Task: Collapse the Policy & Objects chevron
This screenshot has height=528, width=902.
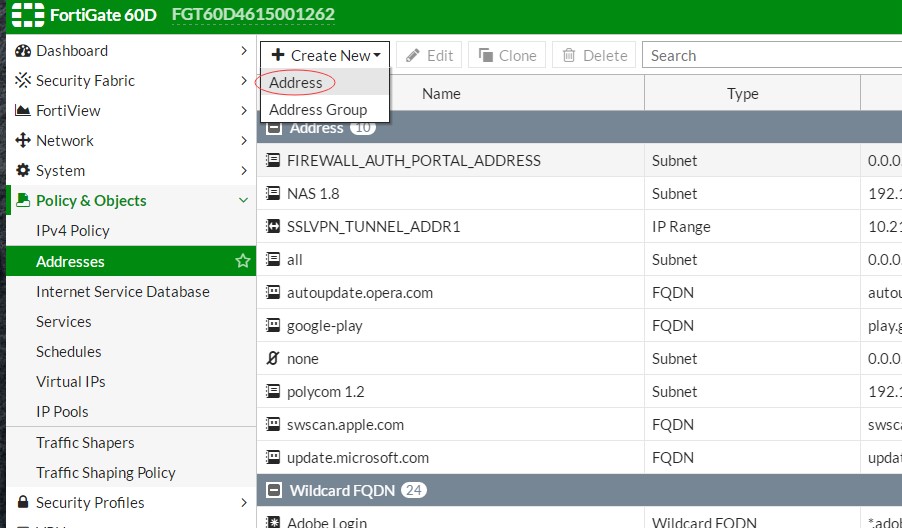Action: point(243,200)
